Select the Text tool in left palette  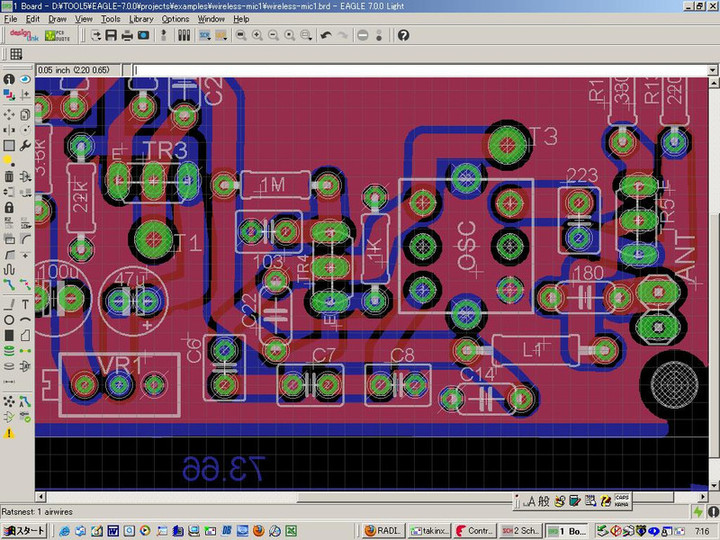(x=25, y=303)
